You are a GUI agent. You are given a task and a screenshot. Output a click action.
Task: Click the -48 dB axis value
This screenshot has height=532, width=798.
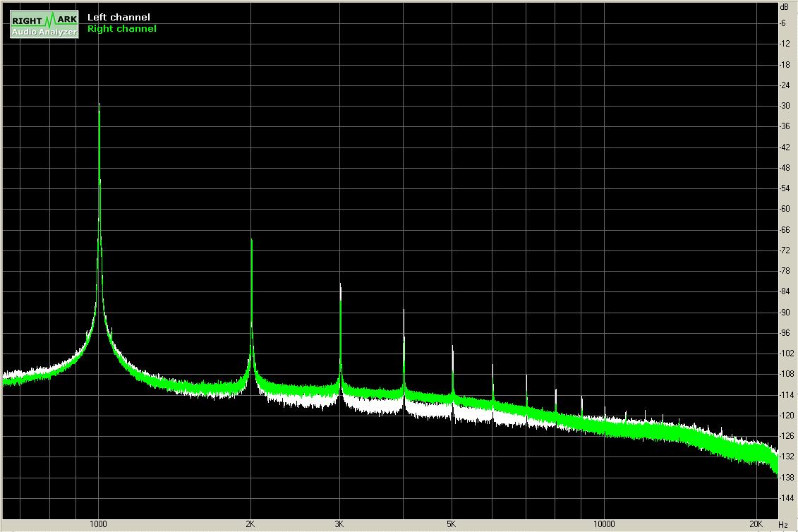(785, 167)
